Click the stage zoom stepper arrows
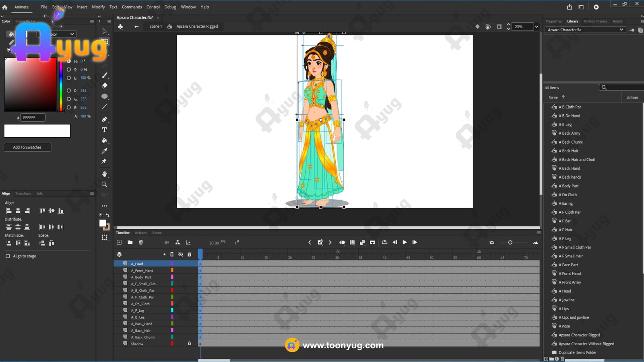The image size is (644, 362). (x=508, y=27)
